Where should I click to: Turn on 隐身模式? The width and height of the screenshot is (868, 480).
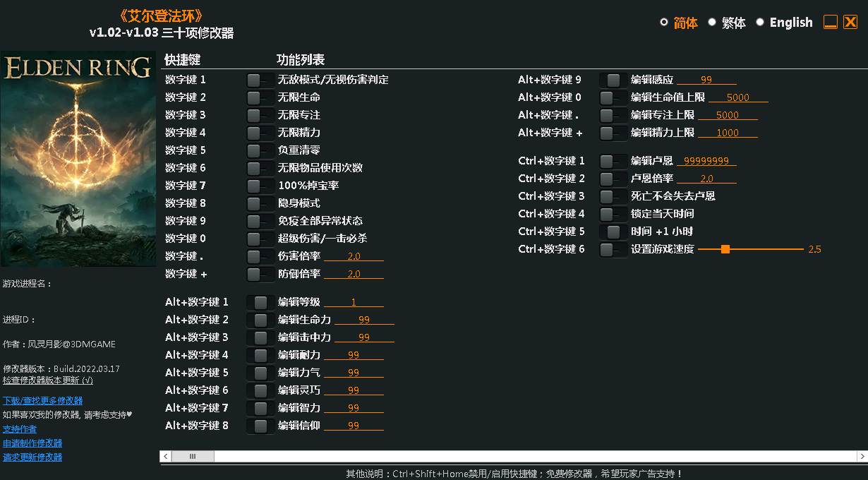pyautogui.click(x=260, y=203)
